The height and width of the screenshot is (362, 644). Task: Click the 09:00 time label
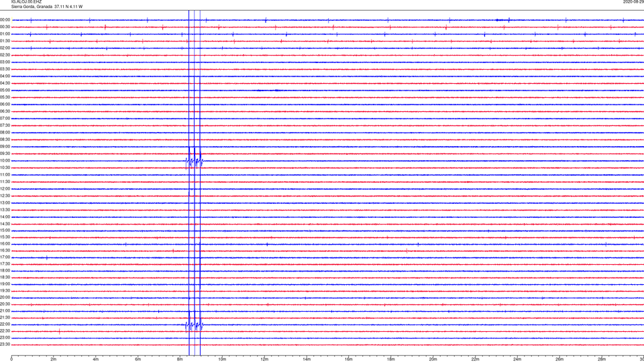[5, 147]
